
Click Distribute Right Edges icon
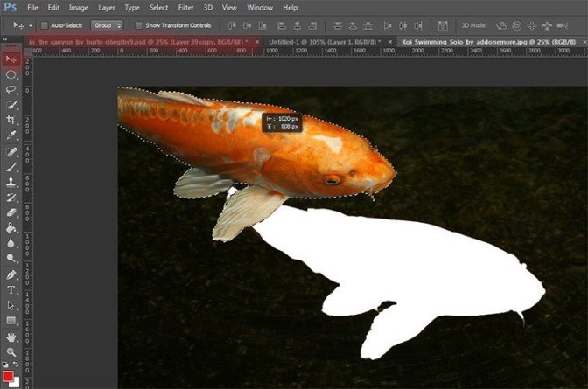(x=418, y=25)
